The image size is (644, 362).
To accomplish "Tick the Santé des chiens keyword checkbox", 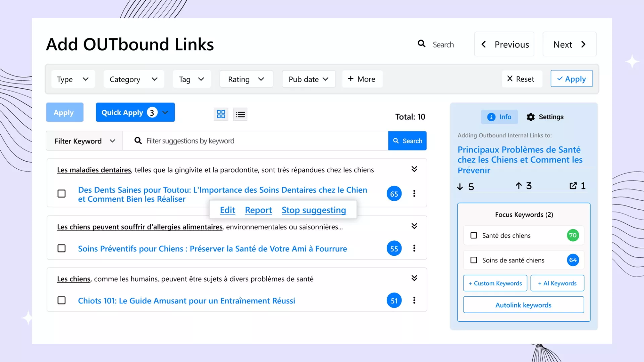I will point(474,235).
